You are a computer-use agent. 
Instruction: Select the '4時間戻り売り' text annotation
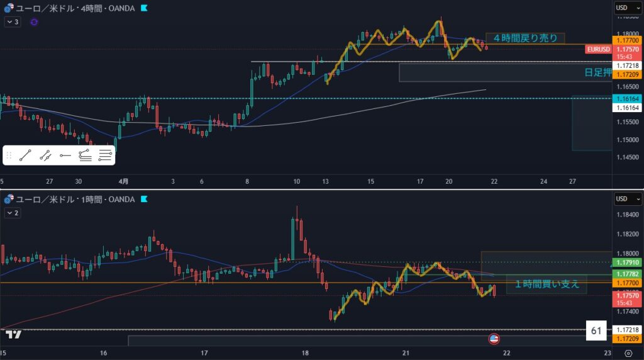pos(525,38)
